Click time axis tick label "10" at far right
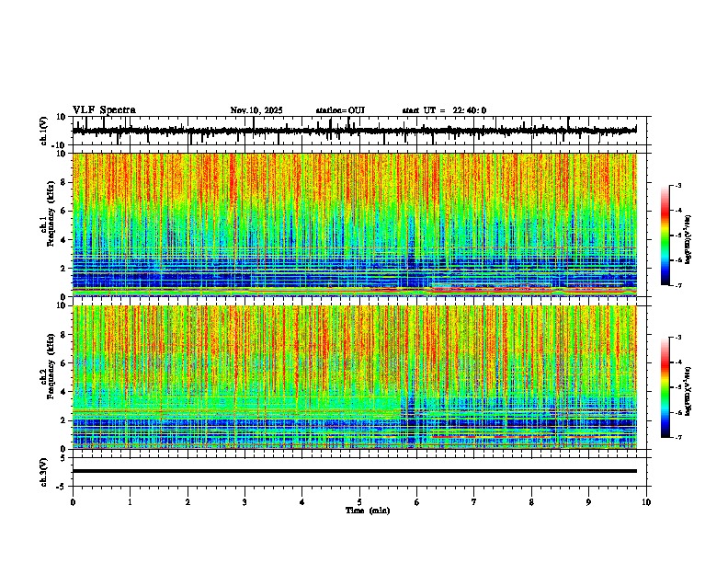 pos(646,502)
